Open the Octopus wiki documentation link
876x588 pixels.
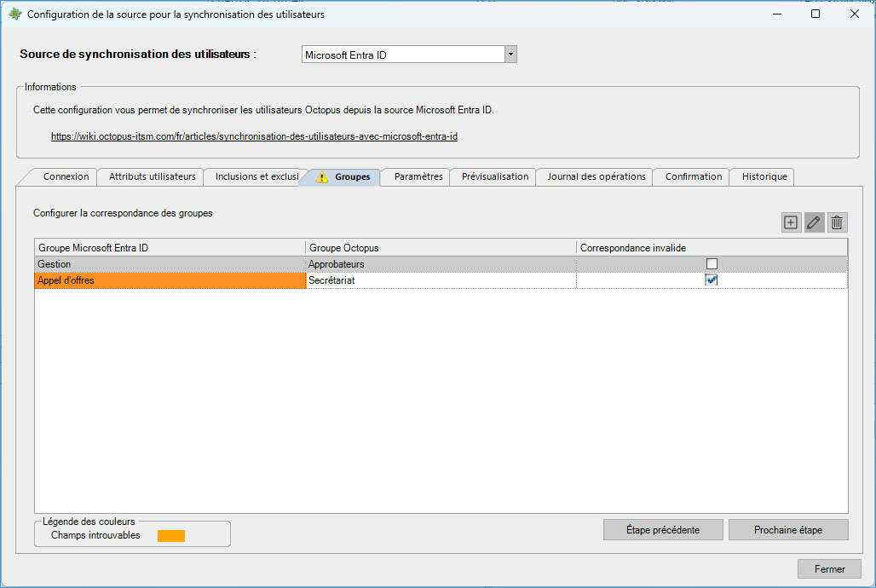pos(260,136)
